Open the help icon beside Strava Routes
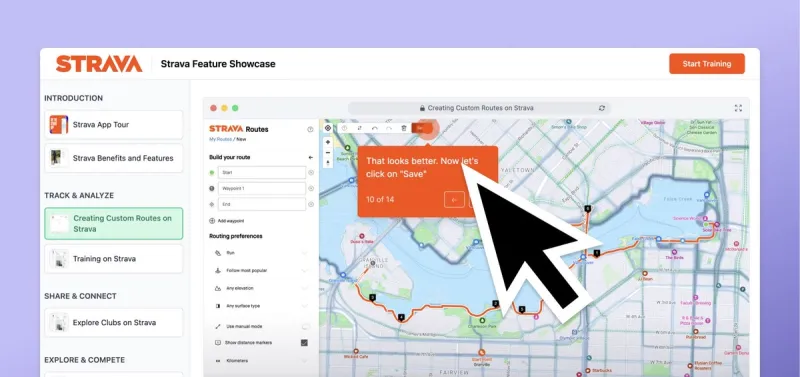 [x=310, y=130]
